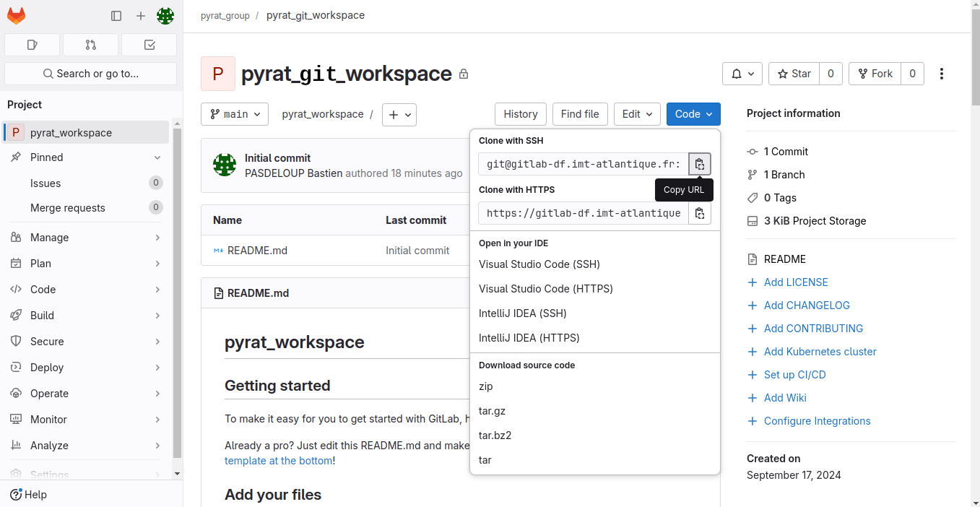Open the project actions kebab menu
The width and height of the screenshot is (980, 507).
point(941,74)
